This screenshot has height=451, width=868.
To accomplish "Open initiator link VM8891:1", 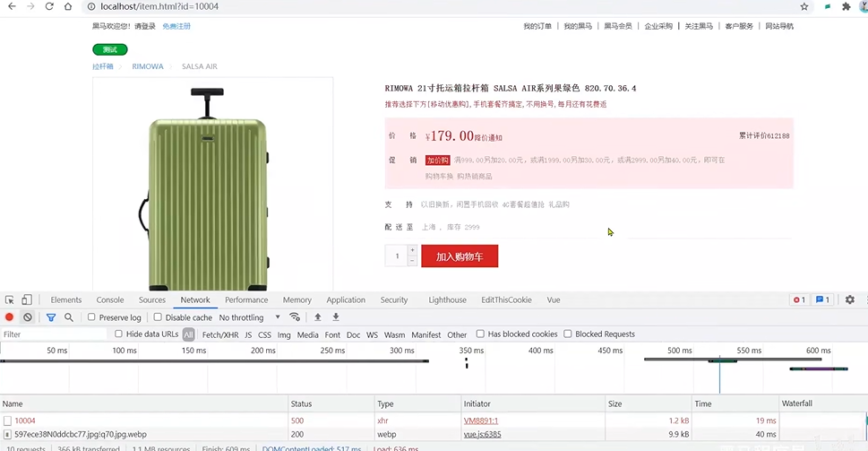I will click(481, 421).
